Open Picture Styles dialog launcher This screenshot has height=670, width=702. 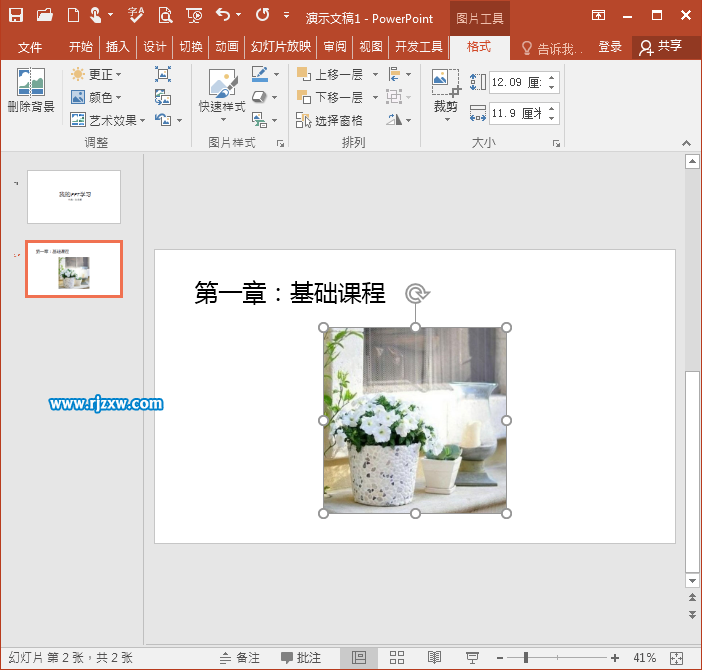(280, 144)
